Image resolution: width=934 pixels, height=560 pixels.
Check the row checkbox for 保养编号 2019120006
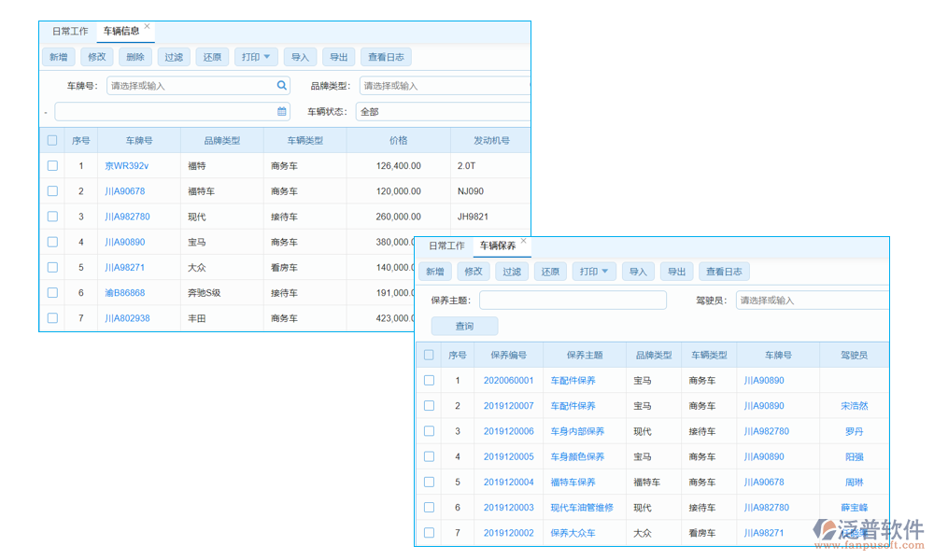pyautogui.click(x=429, y=431)
